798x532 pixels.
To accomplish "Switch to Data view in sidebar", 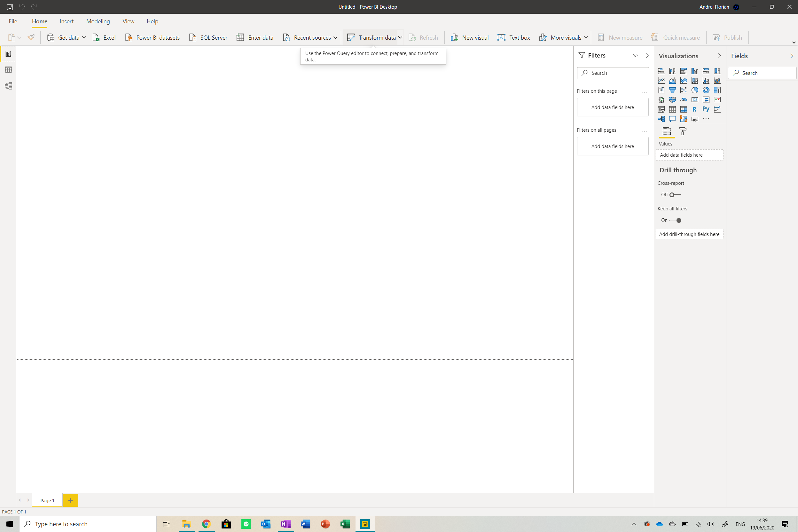I will coord(9,70).
